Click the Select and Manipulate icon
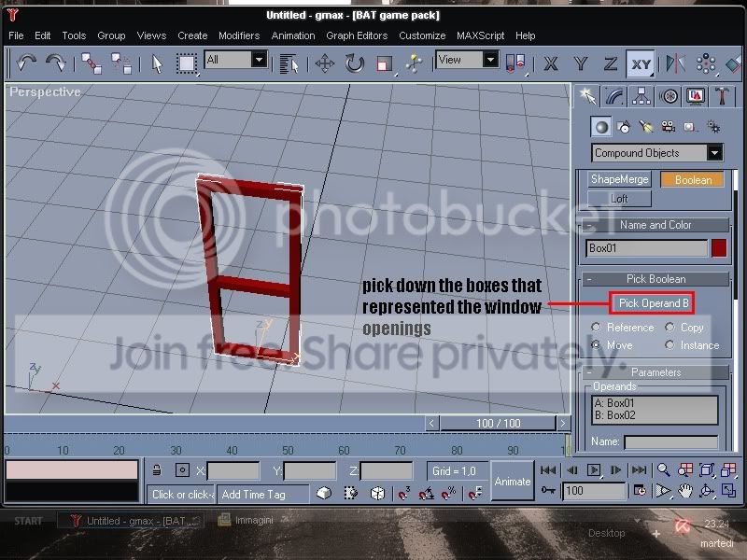Image resolution: width=747 pixels, height=560 pixels. [x=414, y=63]
